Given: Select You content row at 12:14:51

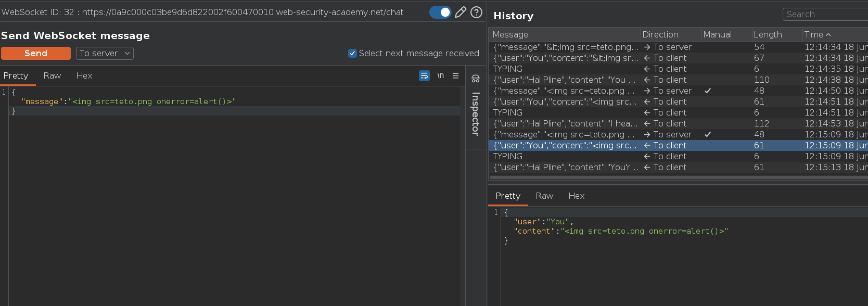Looking at the screenshot, I should (678, 101).
